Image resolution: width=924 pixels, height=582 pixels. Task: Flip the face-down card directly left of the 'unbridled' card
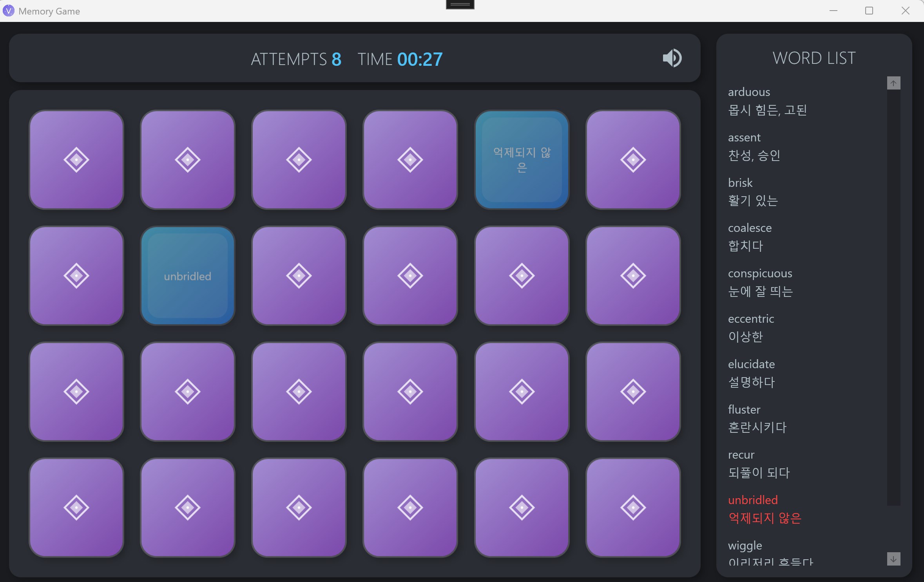click(x=76, y=275)
